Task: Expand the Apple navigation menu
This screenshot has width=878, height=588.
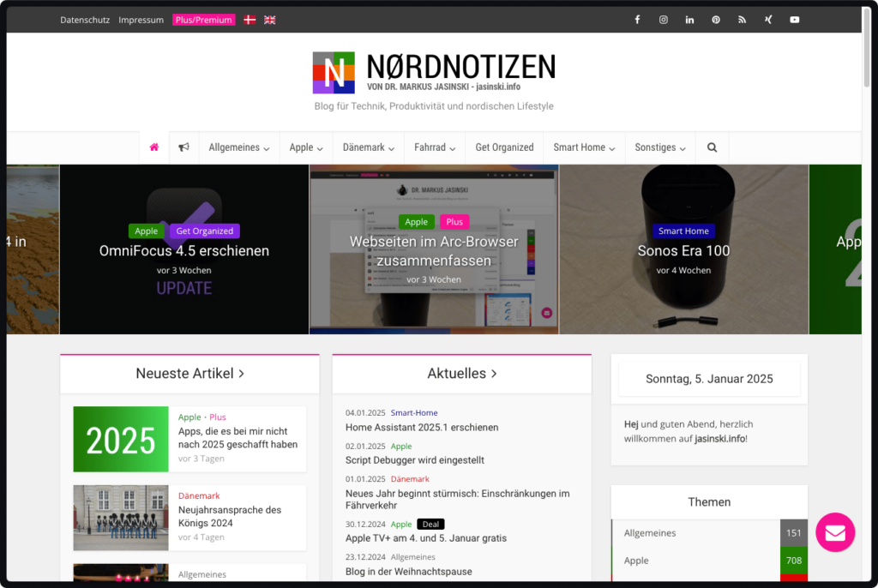Action: tap(306, 147)
